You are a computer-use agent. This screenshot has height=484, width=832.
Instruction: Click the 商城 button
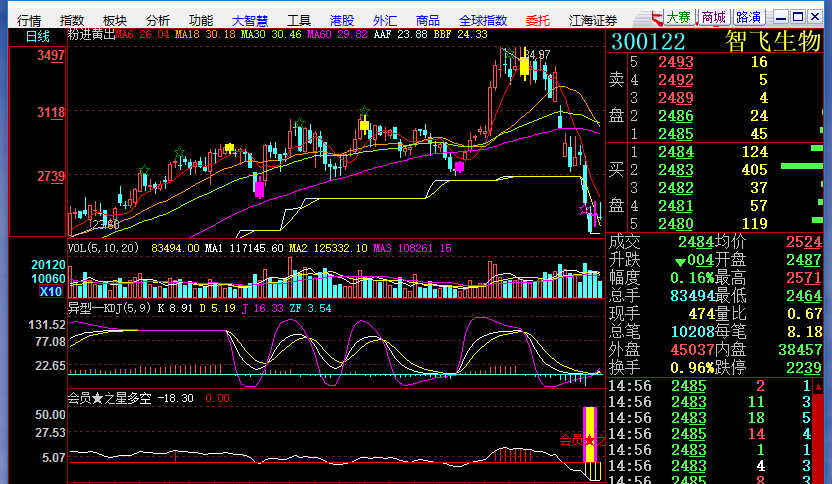[x=714, y=18]
